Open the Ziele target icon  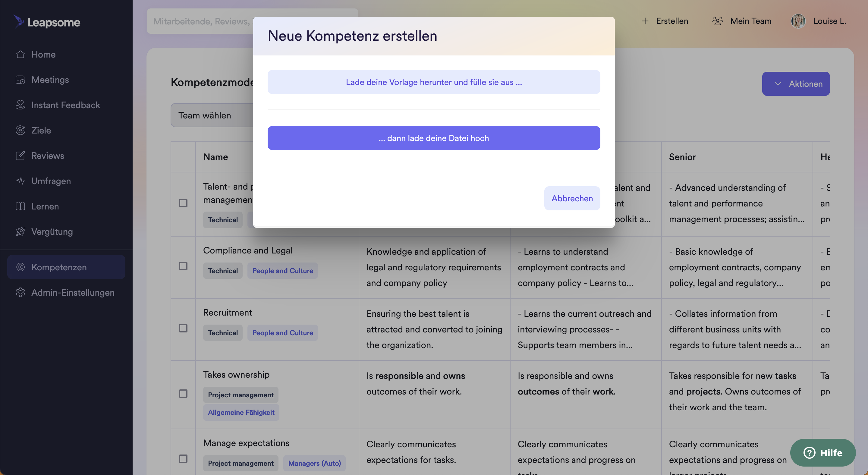coord(20,131)
